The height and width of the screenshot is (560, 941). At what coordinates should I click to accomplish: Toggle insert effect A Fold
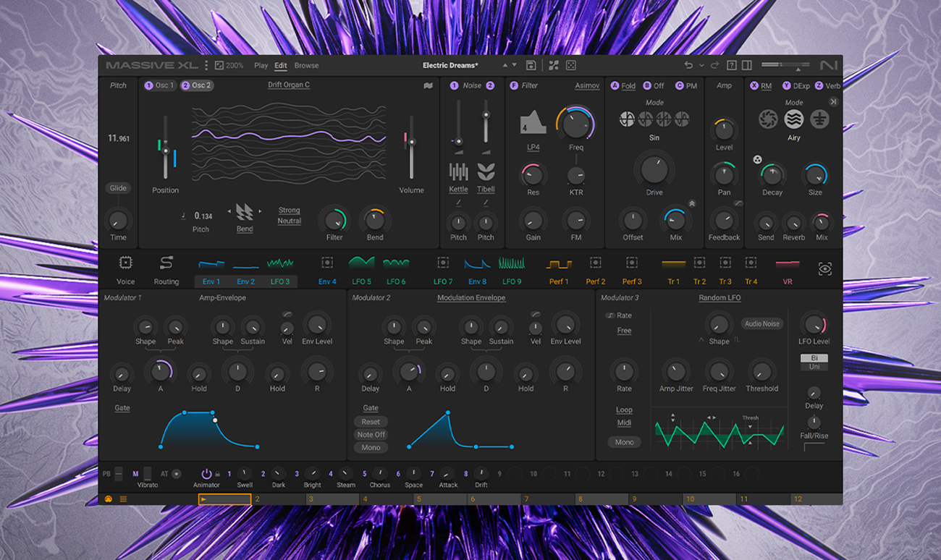tap(615, 85)
